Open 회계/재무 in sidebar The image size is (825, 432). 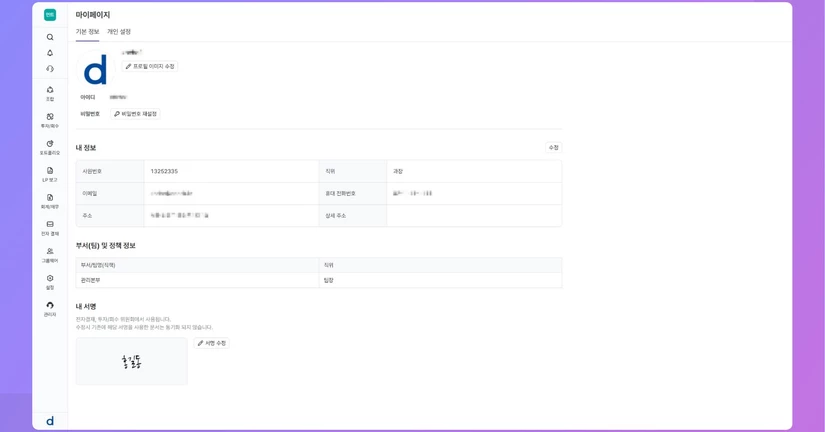pos(50,201)
